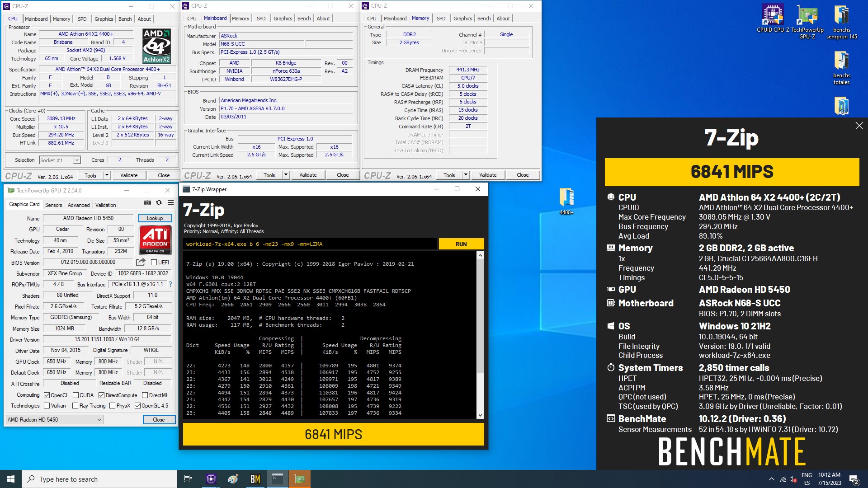Click the Bus Interface question mark icon
868x488 pixels.
pos(170,284)
